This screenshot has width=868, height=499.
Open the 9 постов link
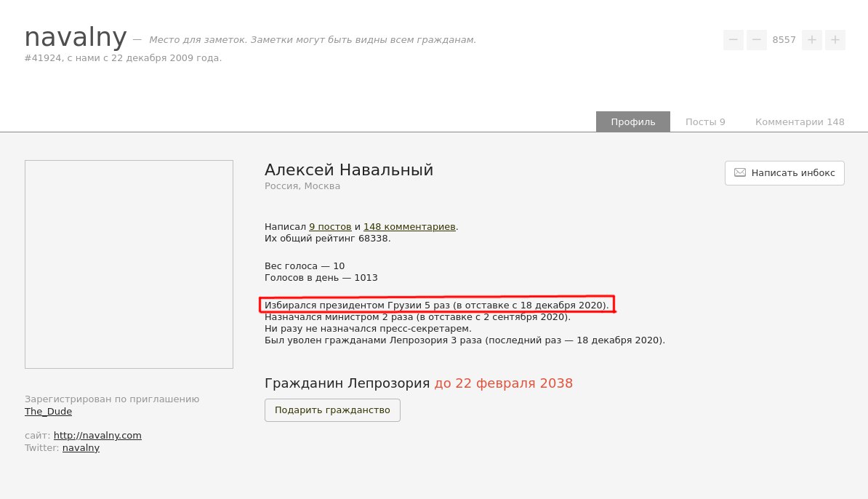(x=330, y=226)
